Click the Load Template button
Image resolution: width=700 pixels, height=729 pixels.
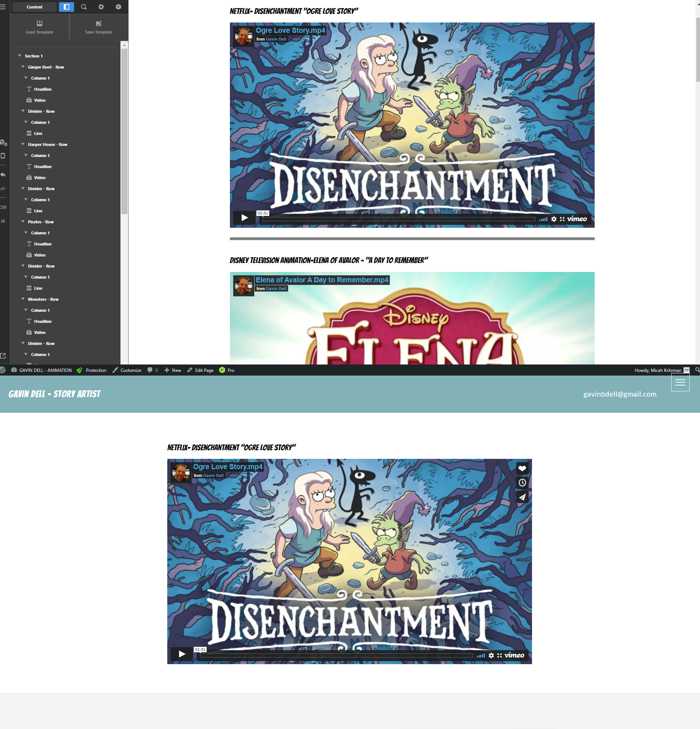tap(39, 27)
